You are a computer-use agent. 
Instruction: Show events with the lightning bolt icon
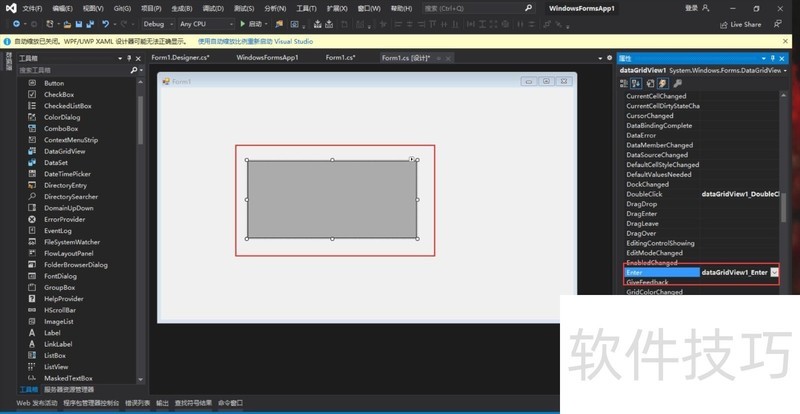662,83
